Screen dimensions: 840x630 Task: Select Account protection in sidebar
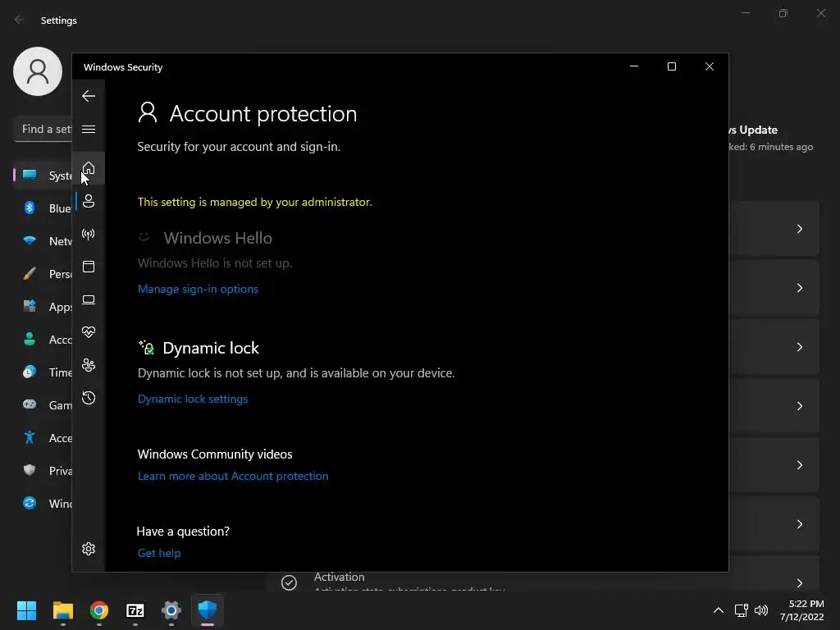click(89, 201)
